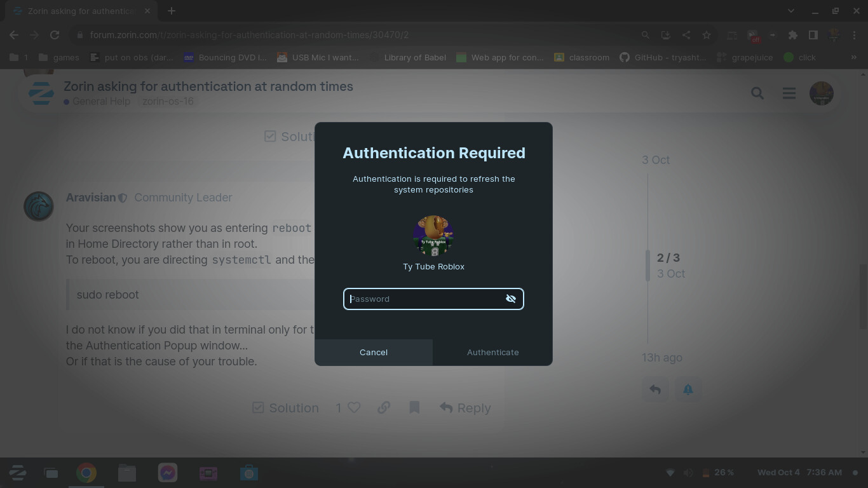Open the forum search magnifier
The image size is (868, 488).
[757, 93]
